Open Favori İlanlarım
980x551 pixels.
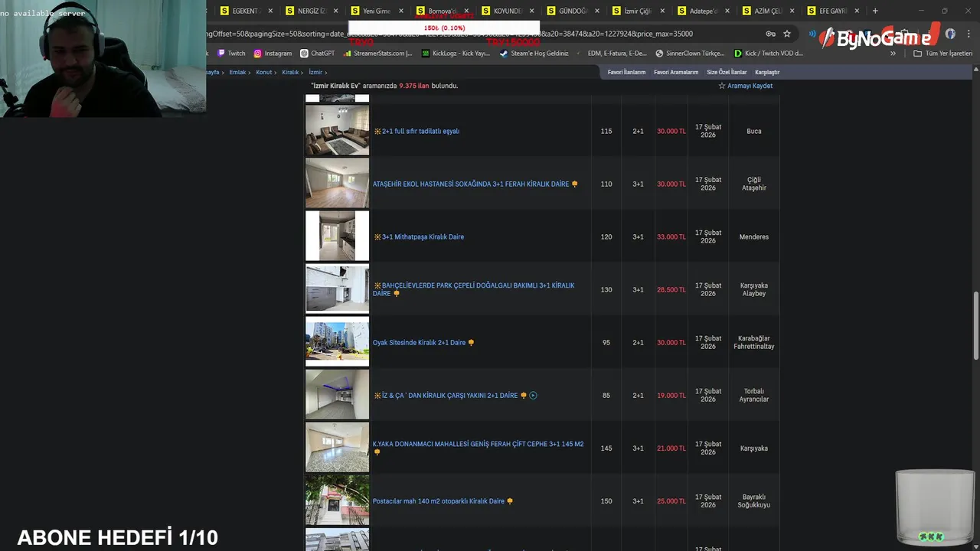[x=626, y=72]
